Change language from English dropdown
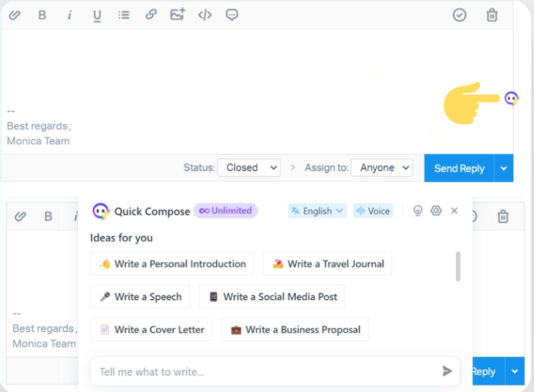The height and width of the screenshot is (392, 534). tap(317, 211)
